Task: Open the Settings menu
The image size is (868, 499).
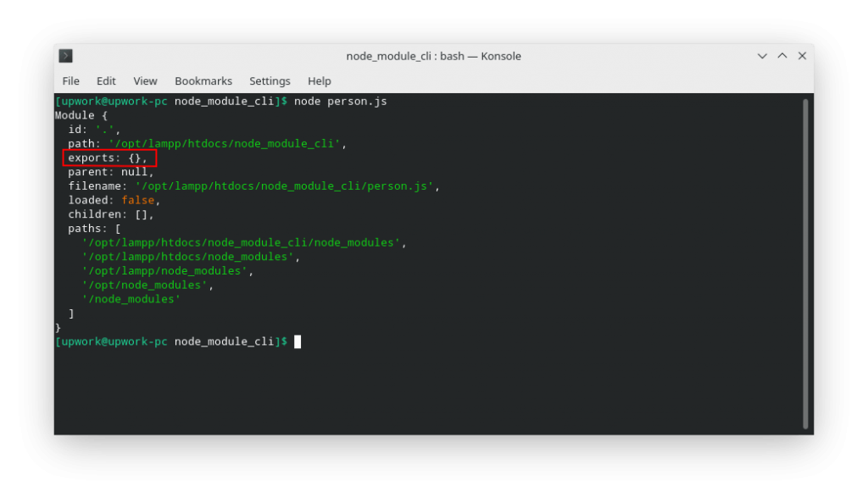Action: [x=269, y=80]
